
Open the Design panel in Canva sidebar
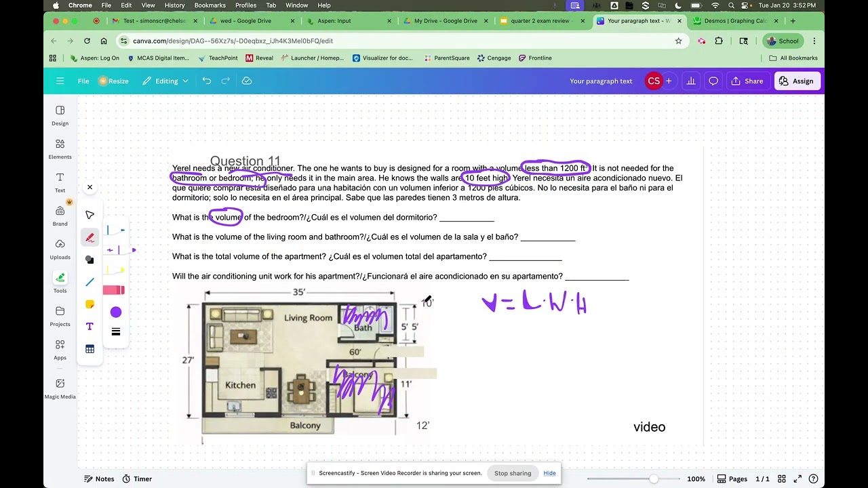point(60,115)
